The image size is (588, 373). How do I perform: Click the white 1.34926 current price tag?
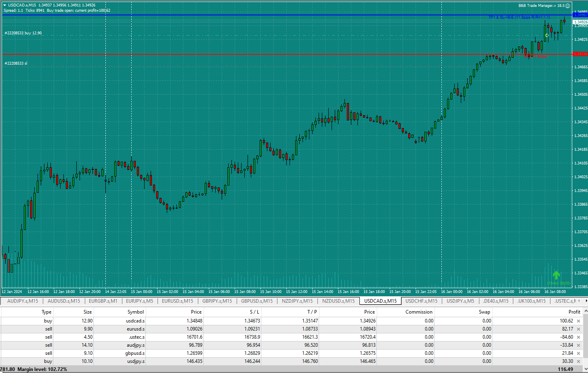click(580, 22)
